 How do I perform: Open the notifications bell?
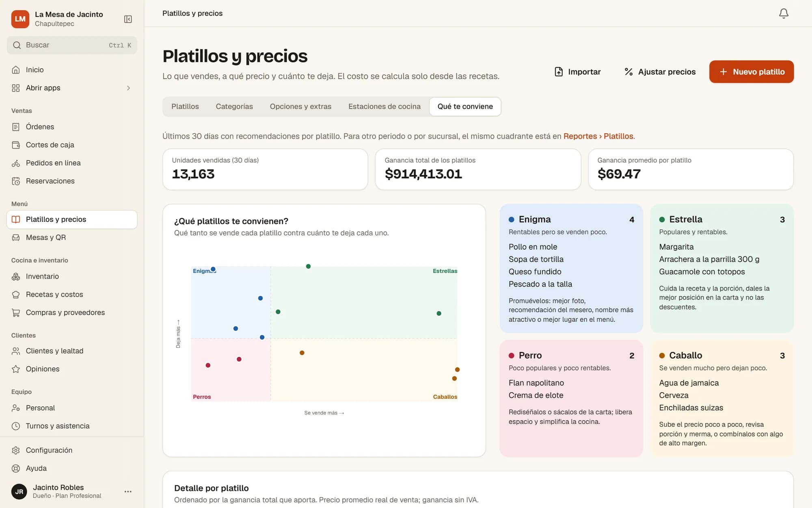[784, 13]
